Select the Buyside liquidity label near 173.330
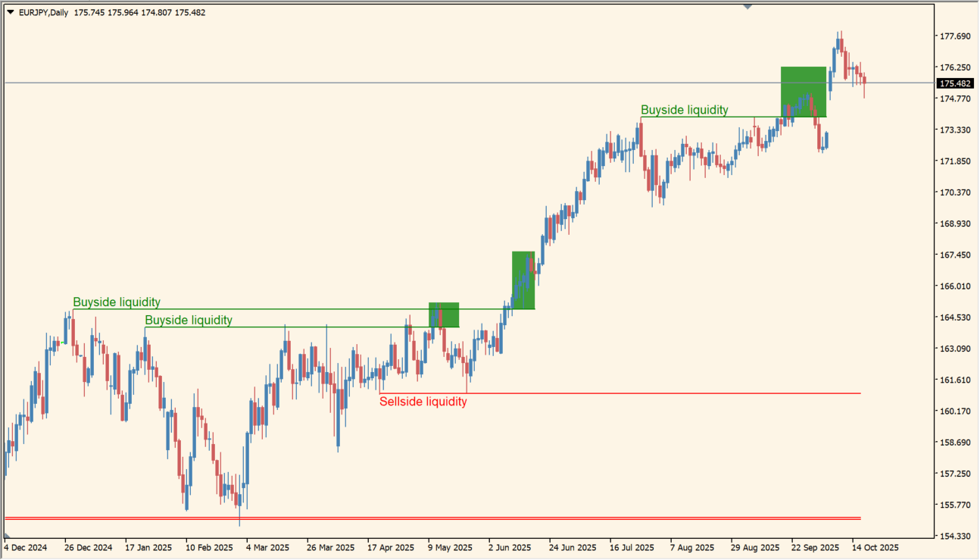 [x=684, y=110]
